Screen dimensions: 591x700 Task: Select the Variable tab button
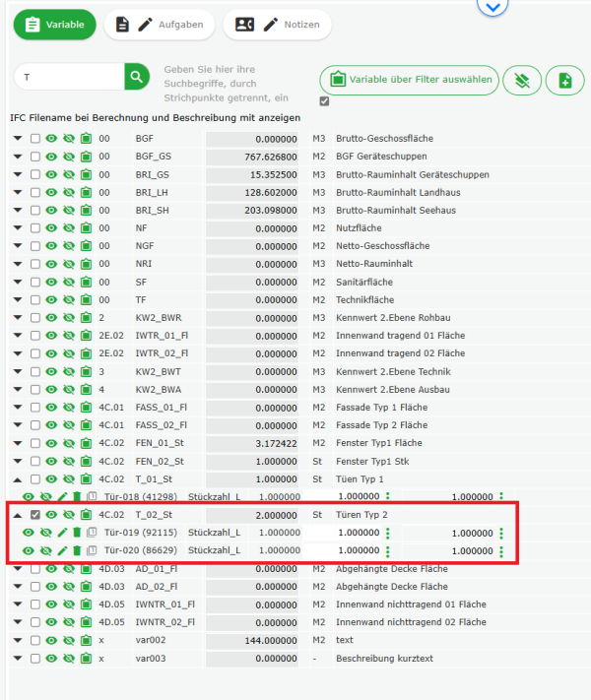(54, 25)
